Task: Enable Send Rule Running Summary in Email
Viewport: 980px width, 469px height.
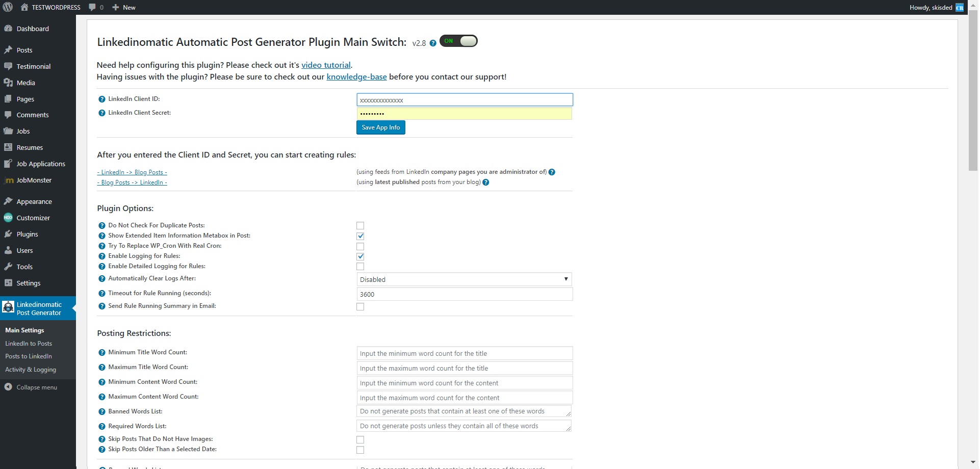Action: coord(360,307)
